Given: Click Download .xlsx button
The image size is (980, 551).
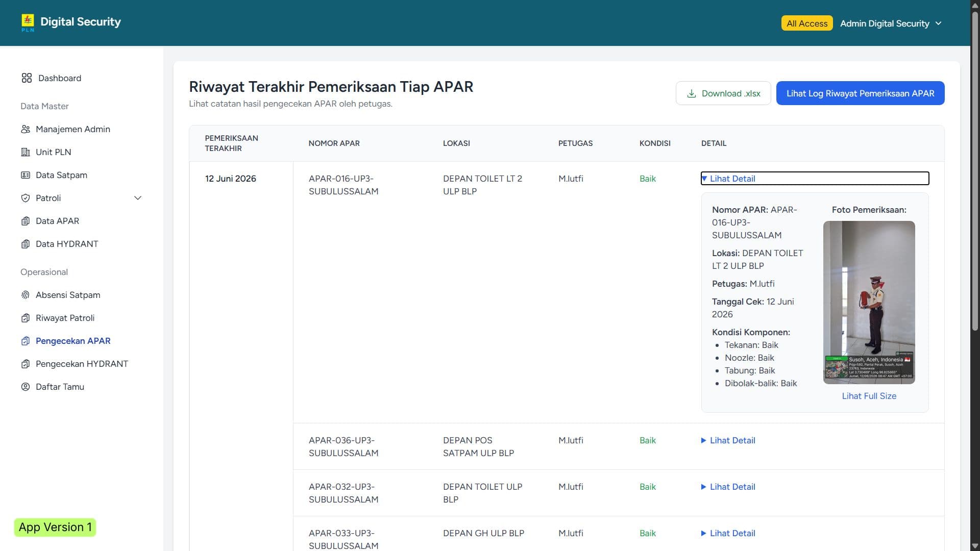Looking at the screenshot, I should [x=723, y=93].
